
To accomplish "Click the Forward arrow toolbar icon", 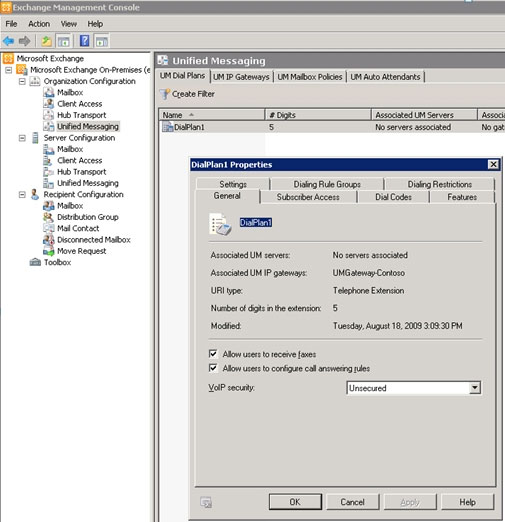I will [x=24, y=41].
